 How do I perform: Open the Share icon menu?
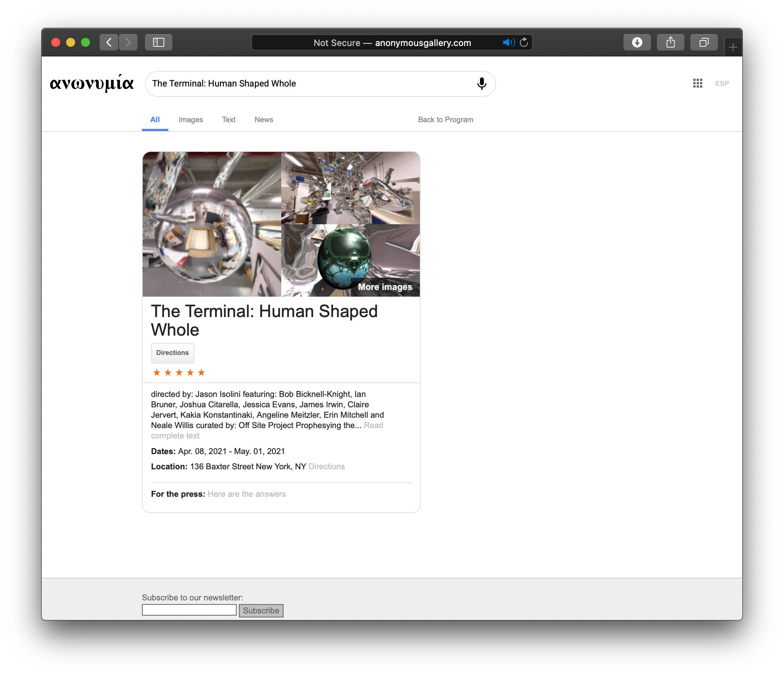(670, 42)
